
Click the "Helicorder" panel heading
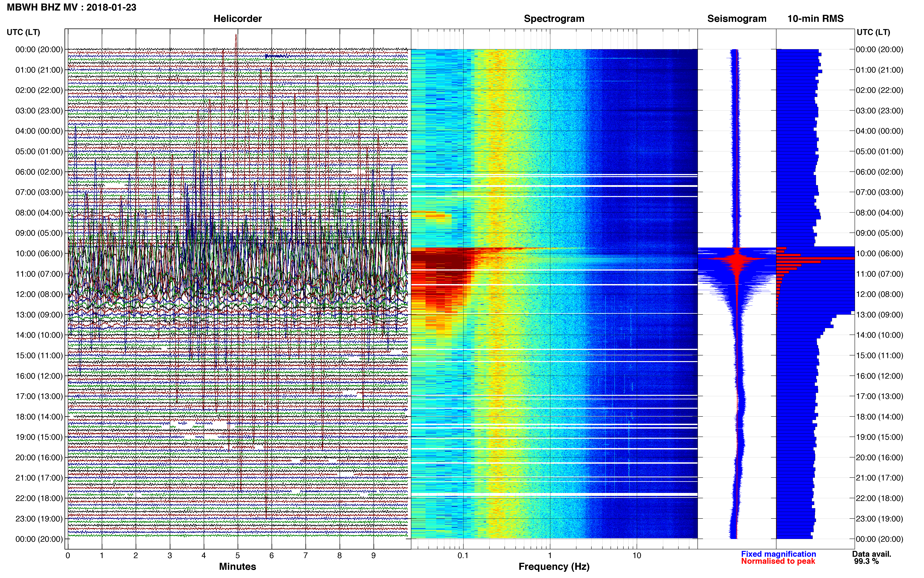pyautogui.click(x=238, y=19)
